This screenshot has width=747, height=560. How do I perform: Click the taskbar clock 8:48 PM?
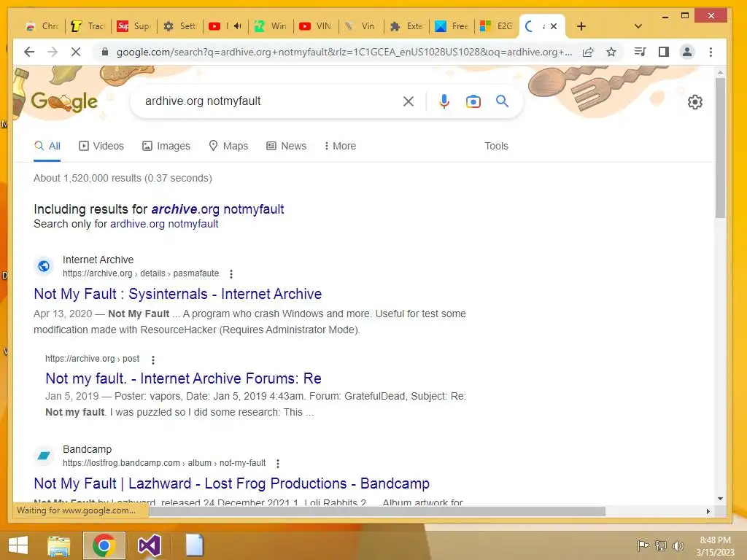715,540
